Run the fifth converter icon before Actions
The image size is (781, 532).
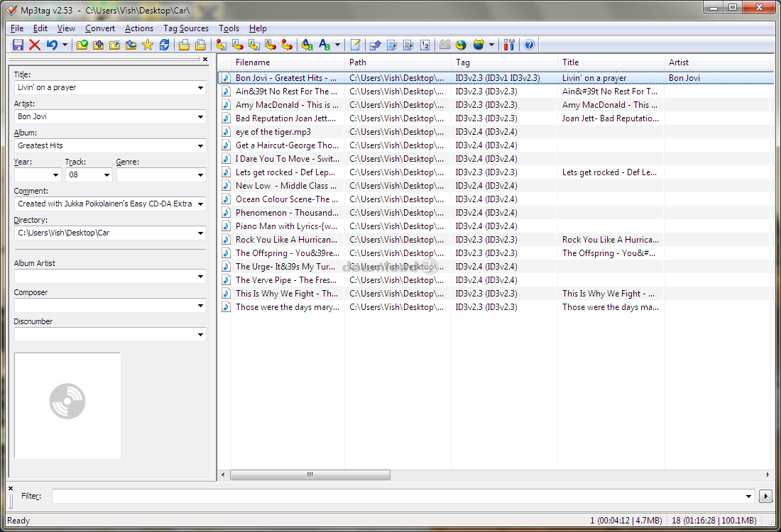(x=287, y=45)
